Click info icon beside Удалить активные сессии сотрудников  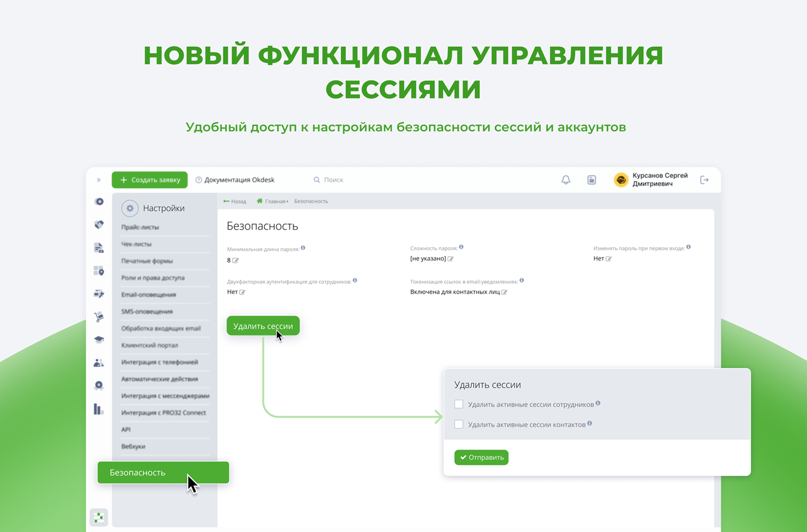point(598,403)
